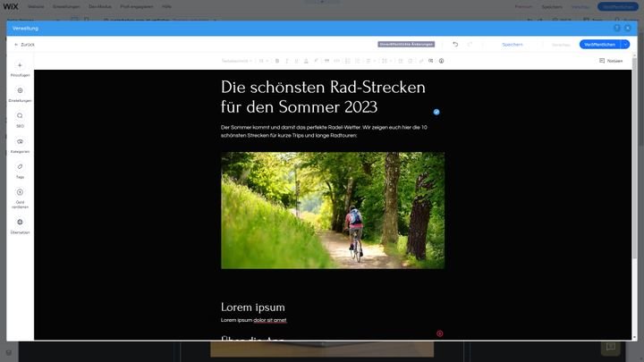This screenshot has width=644, height=362.
Task: Increase the text indent
Action: coord(411,61)
